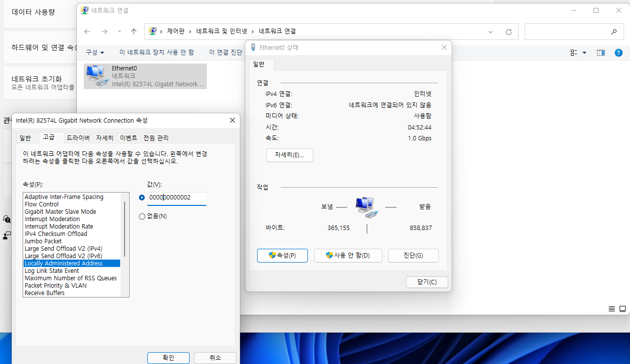Viewport: 630px width, 364px height.
Task: Click the 사용 안 함(D) button
Action: tap(348, 256)
